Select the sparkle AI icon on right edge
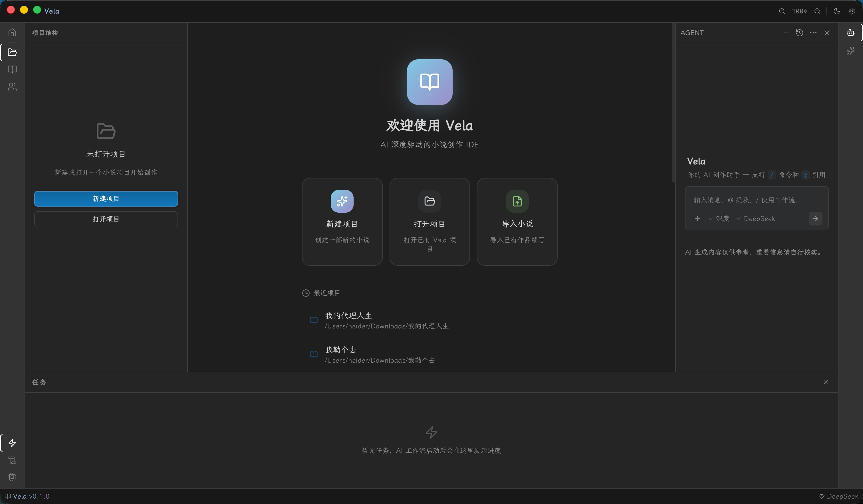 tap(851, 50)
